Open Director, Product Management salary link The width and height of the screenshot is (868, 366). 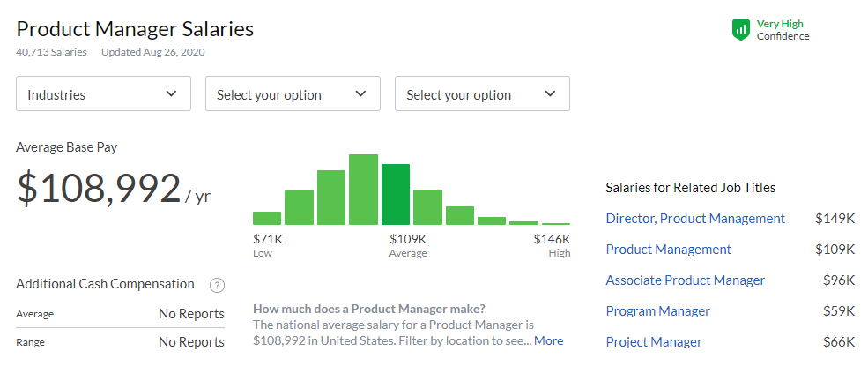[x=695, y=219]
